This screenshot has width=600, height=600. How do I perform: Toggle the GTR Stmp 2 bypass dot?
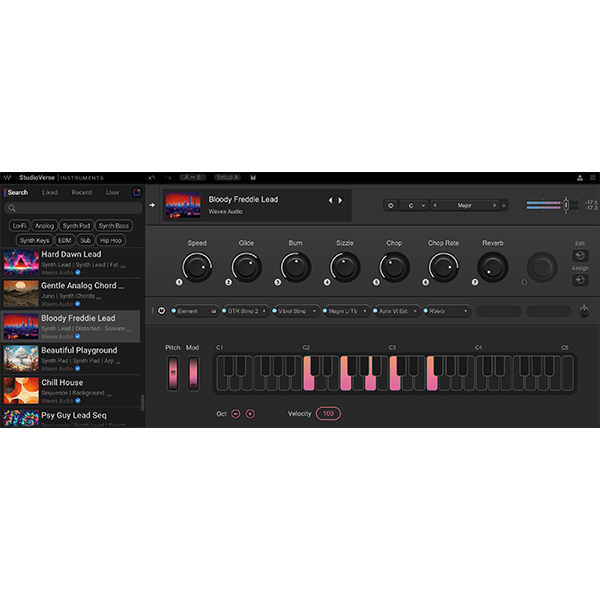(224, 311)
